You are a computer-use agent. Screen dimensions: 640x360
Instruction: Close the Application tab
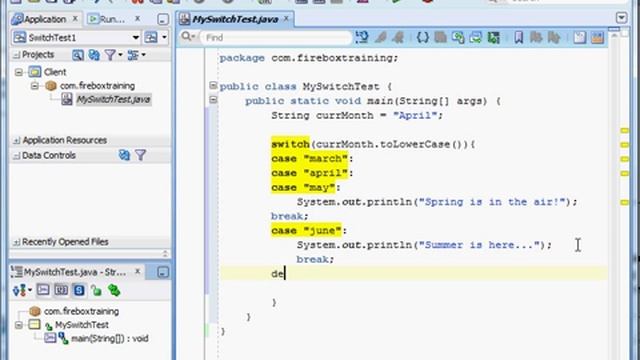click(75, 19)
